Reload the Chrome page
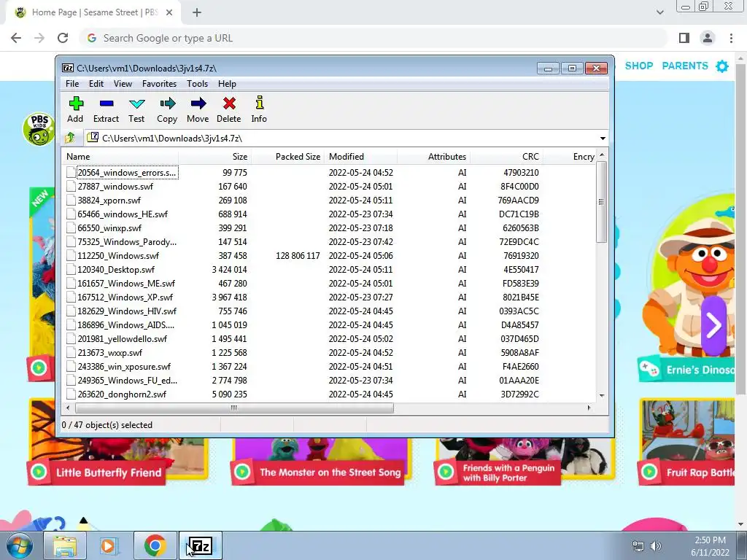The image size is (747, 560). [x=63, y=38]
